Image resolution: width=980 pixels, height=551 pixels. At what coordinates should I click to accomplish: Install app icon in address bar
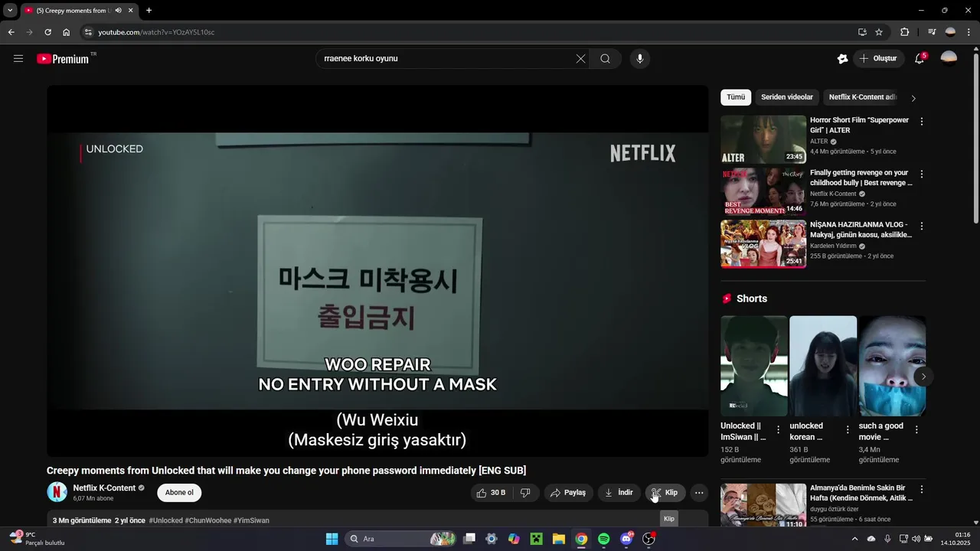(862, 32)
